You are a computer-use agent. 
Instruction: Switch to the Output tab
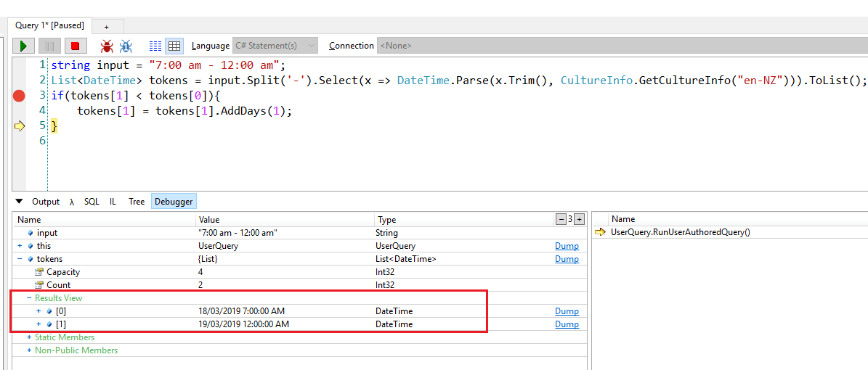coord(46,202)
